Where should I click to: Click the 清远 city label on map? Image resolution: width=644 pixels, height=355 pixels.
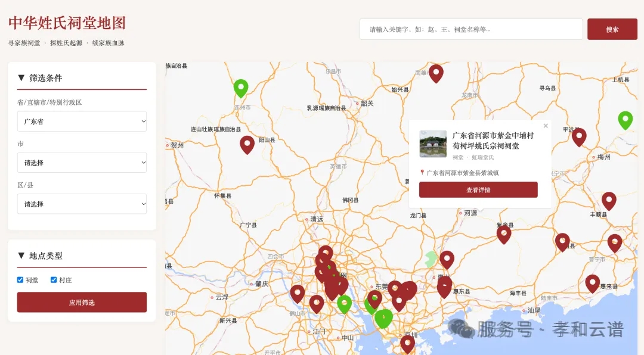tap(317, 219)
